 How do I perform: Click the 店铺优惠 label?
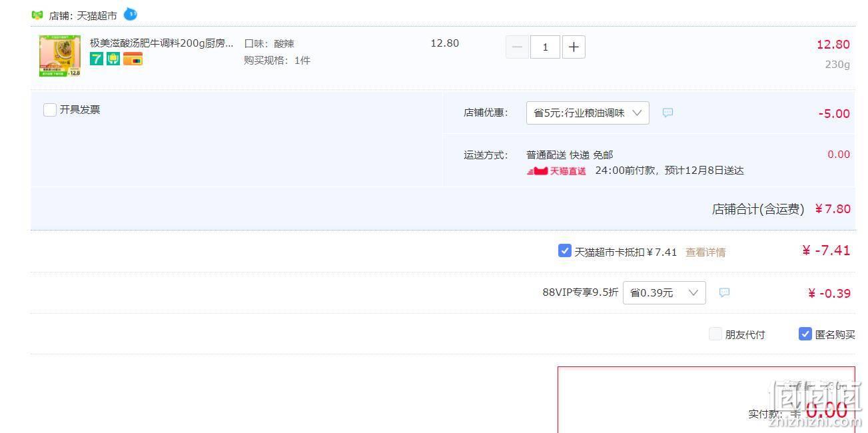[486, 113]
